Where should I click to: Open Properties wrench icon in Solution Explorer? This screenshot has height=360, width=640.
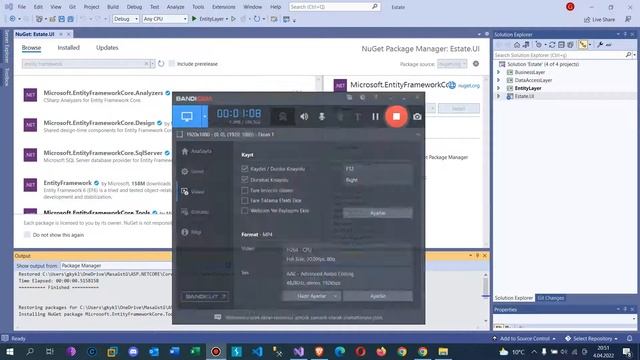tap(600, 45)
